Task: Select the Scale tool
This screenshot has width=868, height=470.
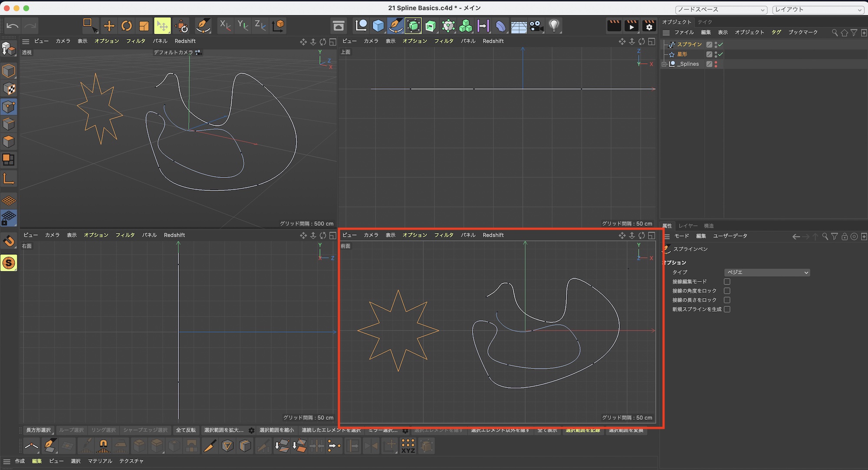Action: [144, 26]
